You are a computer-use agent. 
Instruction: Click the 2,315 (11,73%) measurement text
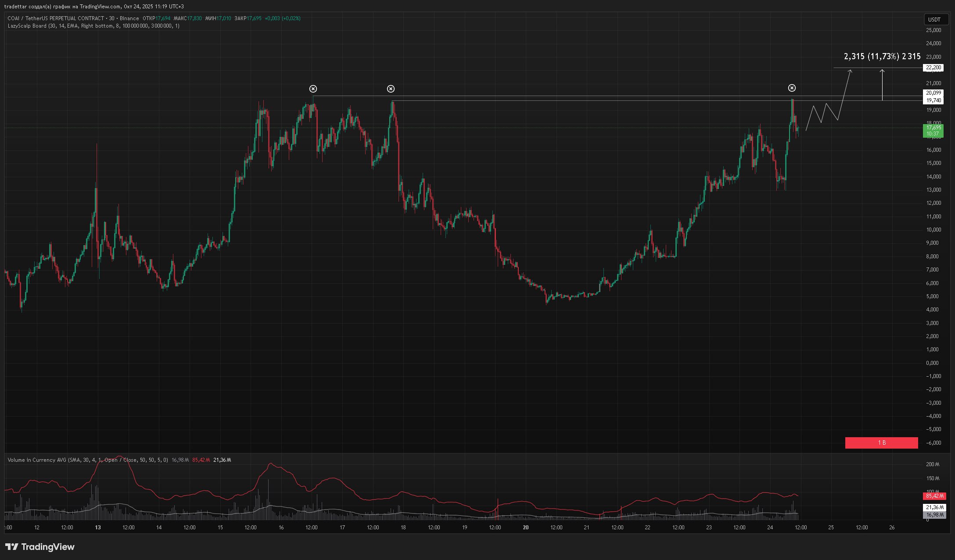(882, 57)
